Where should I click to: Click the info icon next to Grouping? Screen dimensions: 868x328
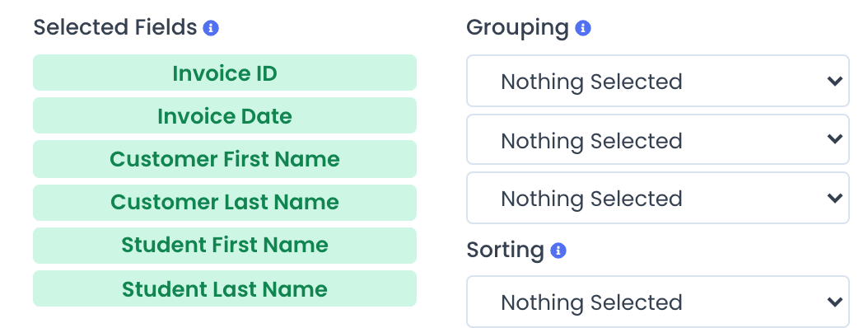point(583,28)
